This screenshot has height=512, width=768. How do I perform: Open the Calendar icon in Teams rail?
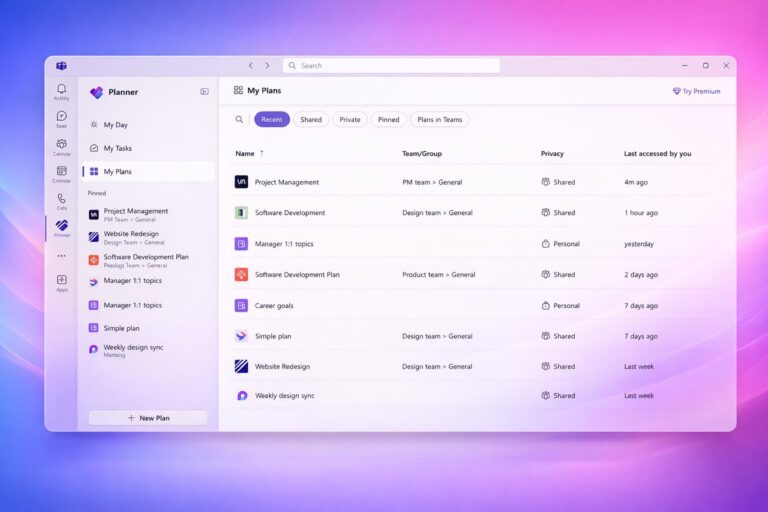point(61,171)
